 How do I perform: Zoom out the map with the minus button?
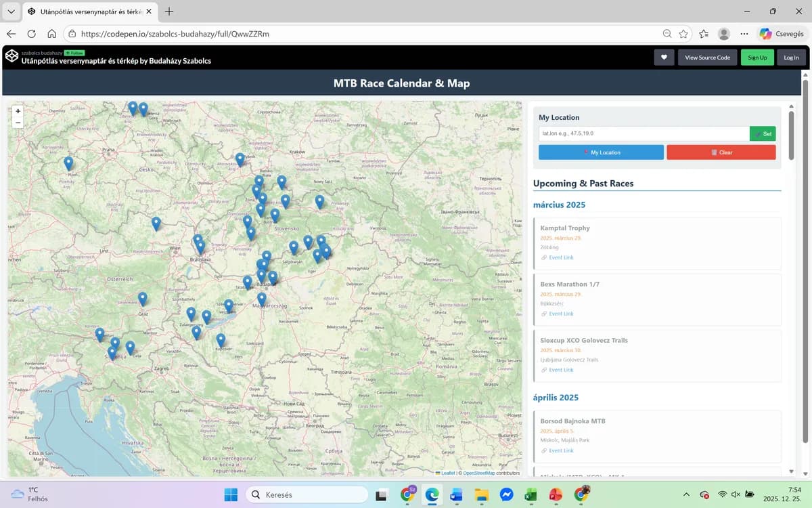(18, 122)
